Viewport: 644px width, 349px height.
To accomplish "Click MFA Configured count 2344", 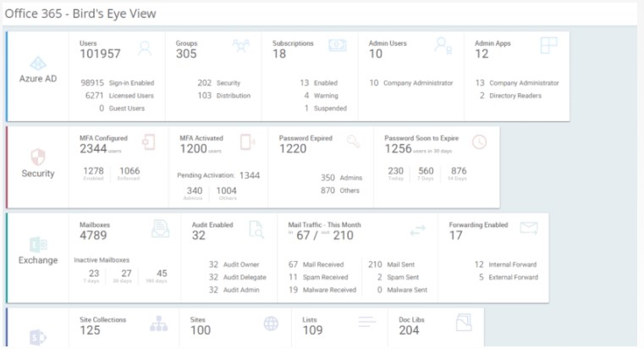I will point(93,149).
